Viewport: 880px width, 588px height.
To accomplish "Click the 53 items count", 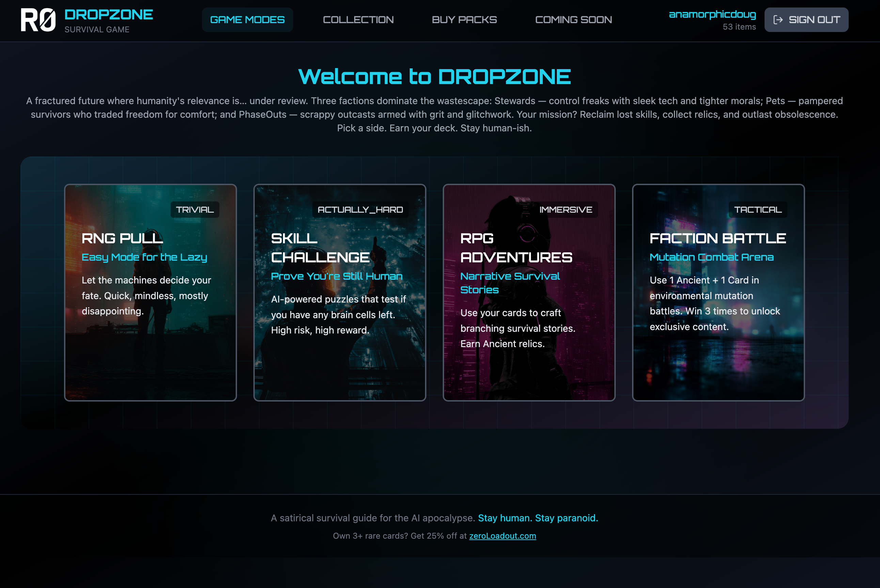I will (x=739, y=27).
